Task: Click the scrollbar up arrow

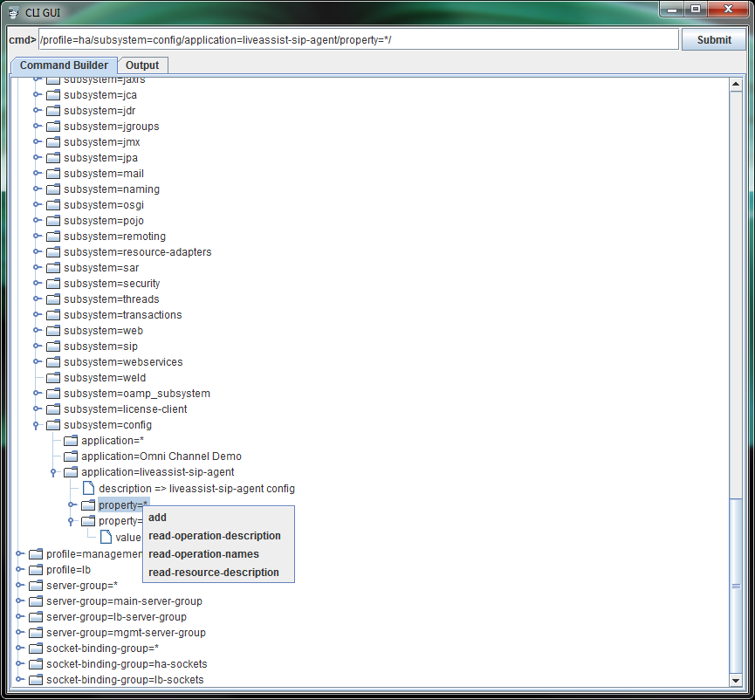Action: [x=736, y=84]
